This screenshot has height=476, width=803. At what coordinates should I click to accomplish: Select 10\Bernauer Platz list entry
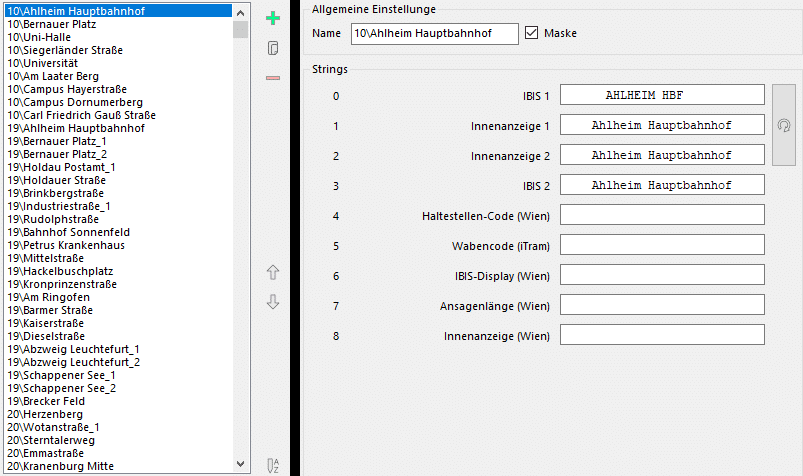54,24
